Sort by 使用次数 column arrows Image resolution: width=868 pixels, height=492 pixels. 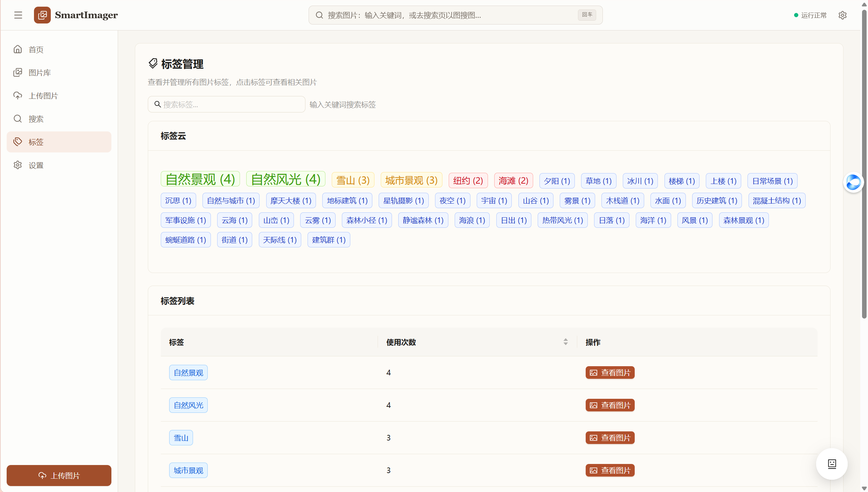tap(565, 342)
